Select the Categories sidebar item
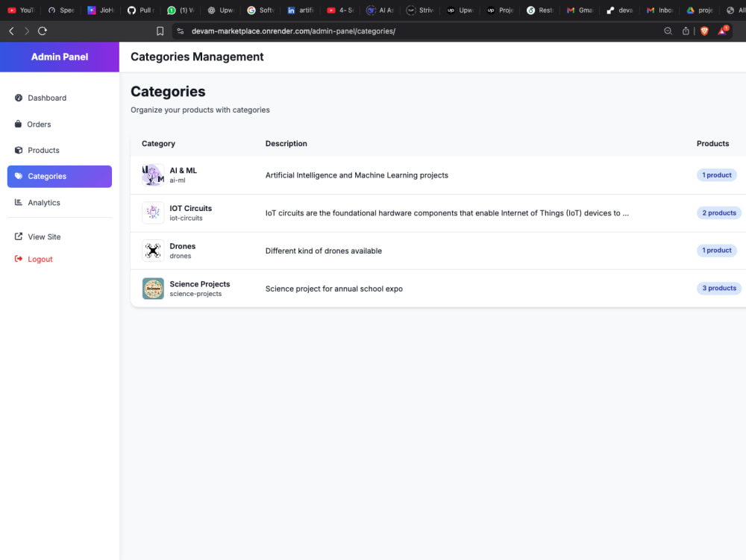This screenshot has height=560, width=746. pyautogui.click(x=60, y=177)
